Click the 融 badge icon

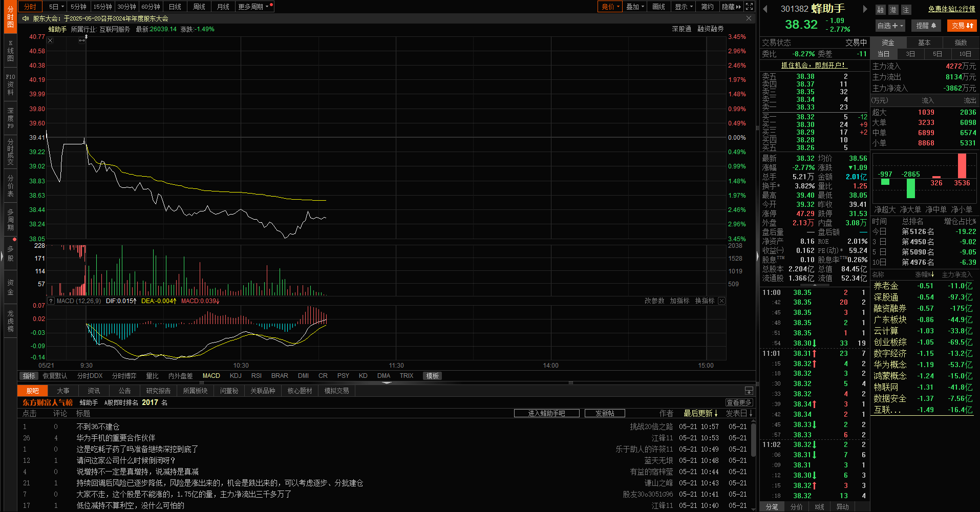[x=880, y=10]
